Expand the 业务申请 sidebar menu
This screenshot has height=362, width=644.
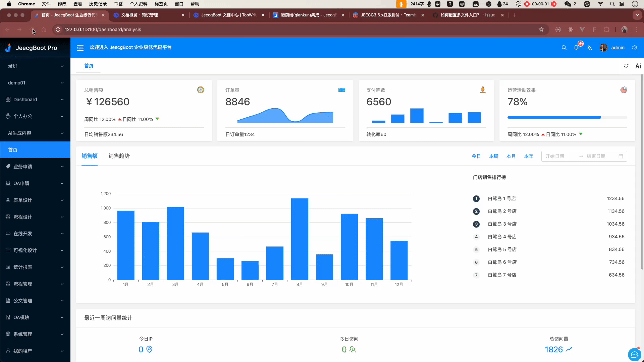[35, 166]
